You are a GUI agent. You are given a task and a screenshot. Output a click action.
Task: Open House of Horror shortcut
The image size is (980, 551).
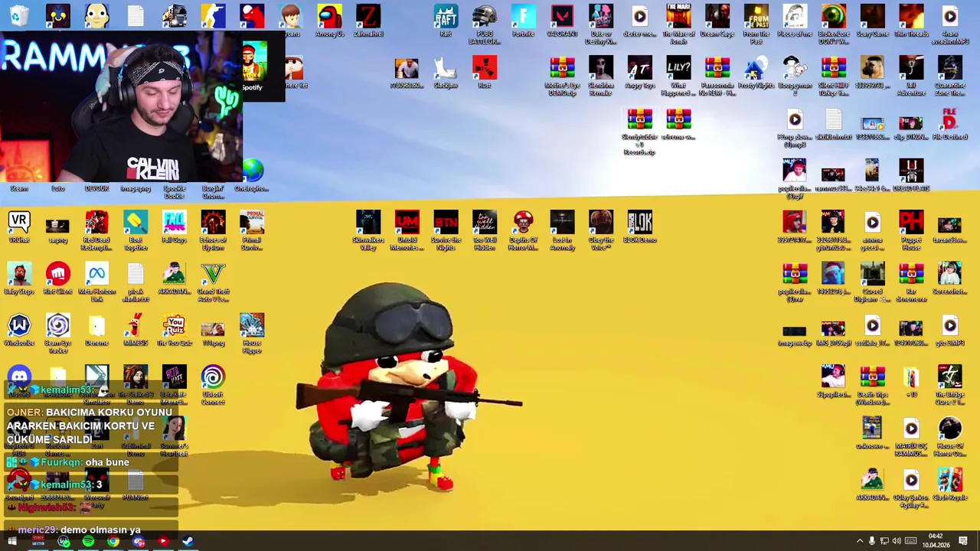point(949,437)
